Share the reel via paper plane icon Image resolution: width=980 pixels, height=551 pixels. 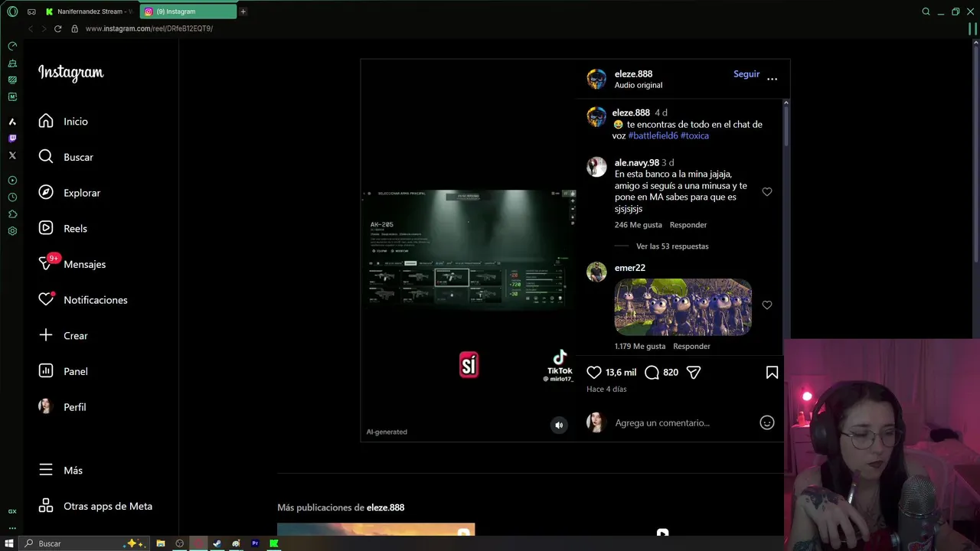[694, 372]
